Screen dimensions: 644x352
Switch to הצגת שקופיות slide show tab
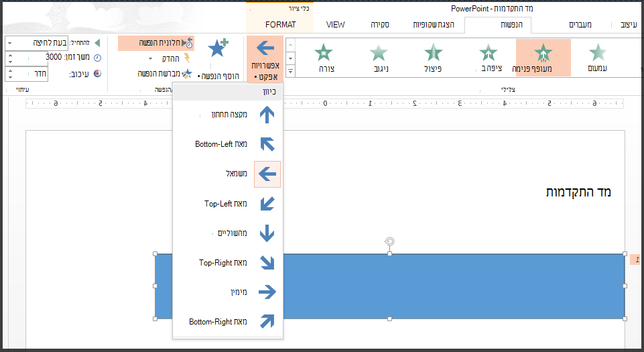[x=434, y=25]
